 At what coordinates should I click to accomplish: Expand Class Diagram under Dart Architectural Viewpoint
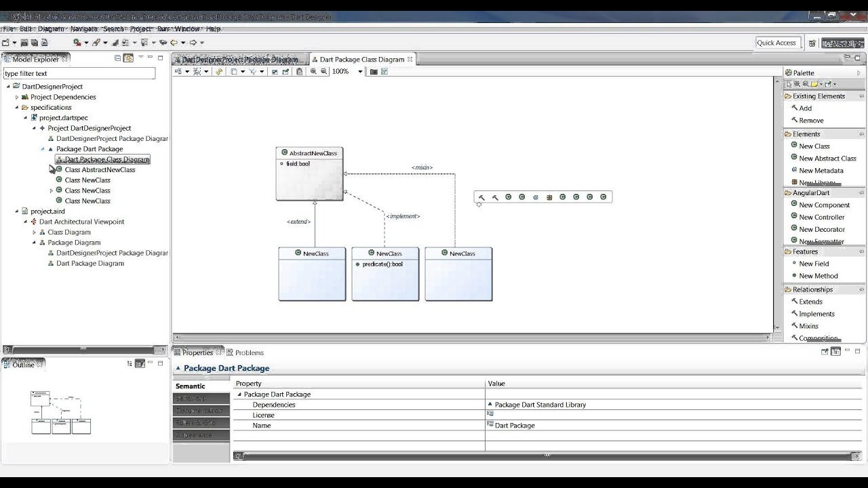click(34, 232)
